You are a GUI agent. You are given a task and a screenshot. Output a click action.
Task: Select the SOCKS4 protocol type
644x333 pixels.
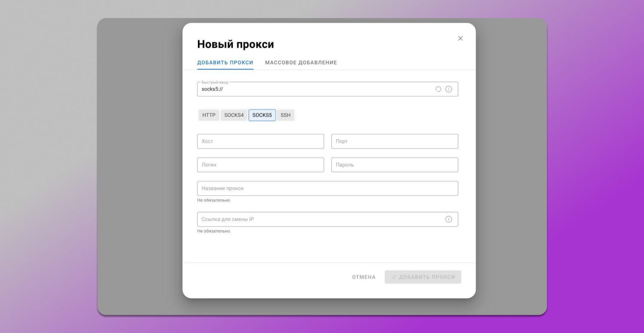pyautogui.click(x=234, y=115)
